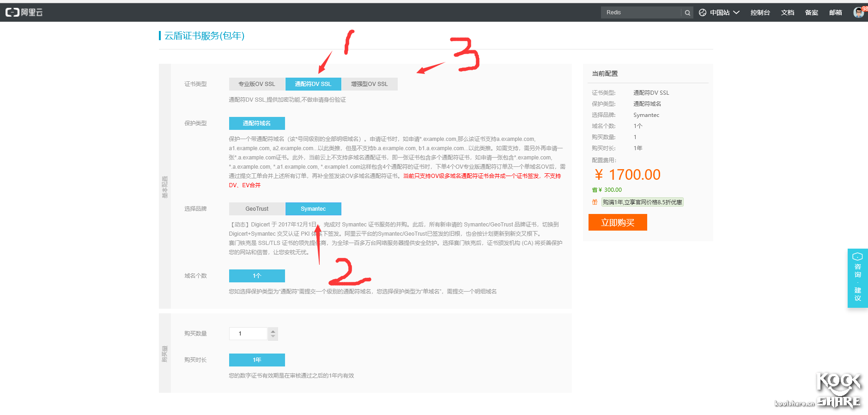Click the ¥1700.00 price text
Viewport: 868px width, 415px height.
(628, 175)
